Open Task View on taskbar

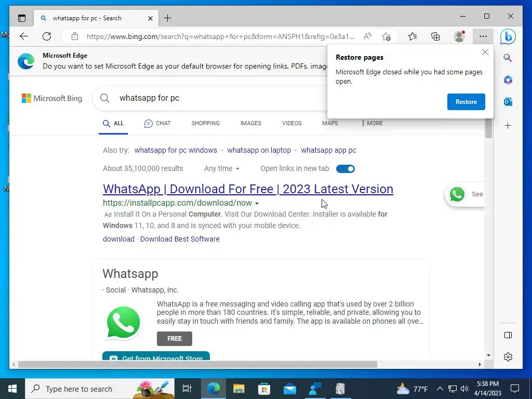click(187, 389)
